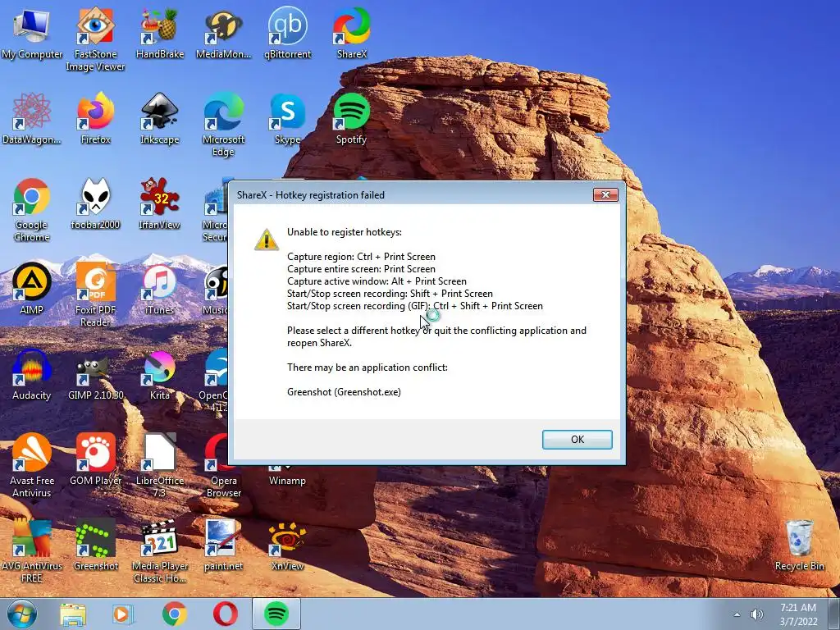Image resolution: width=840 pixels, height=630 pixels.
Task: Select the MediaMonkey desktop icon
Action: [x=223, y=34]
